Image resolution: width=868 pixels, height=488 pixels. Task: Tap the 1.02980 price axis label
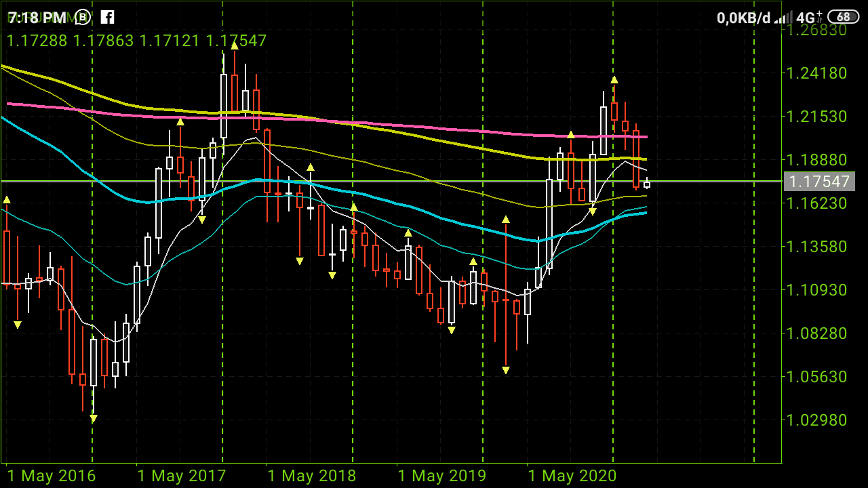817,420
